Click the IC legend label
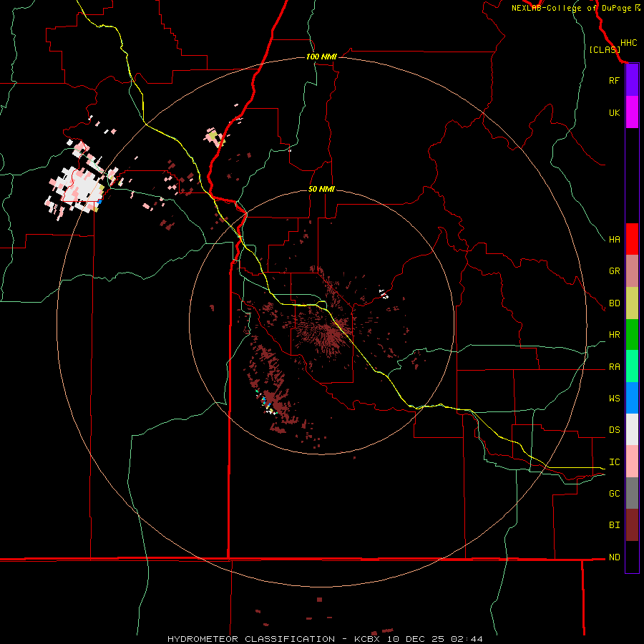Screen dimensions: 644x644 [614, 462]
